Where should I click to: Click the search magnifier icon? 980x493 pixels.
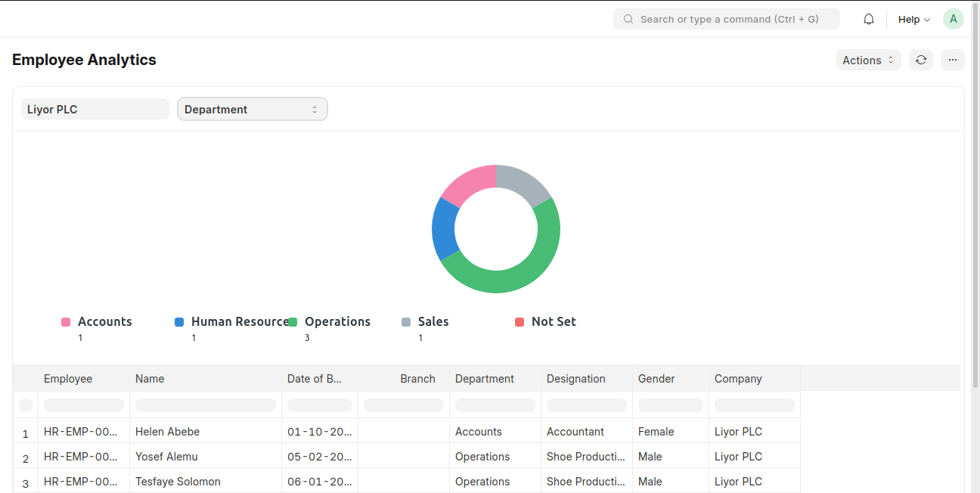pyautogui.click(x=628, y=19)
